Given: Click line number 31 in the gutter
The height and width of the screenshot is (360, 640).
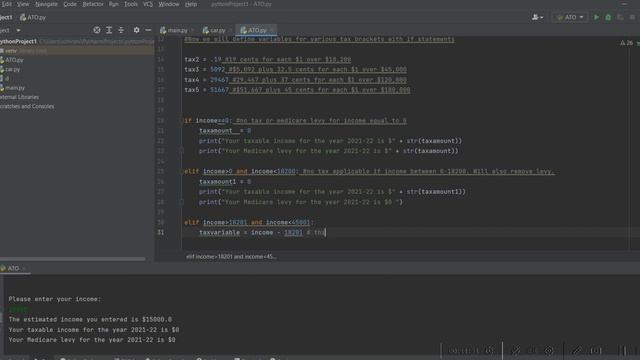Looking at the screenshot, I should (x=161, y=232).
